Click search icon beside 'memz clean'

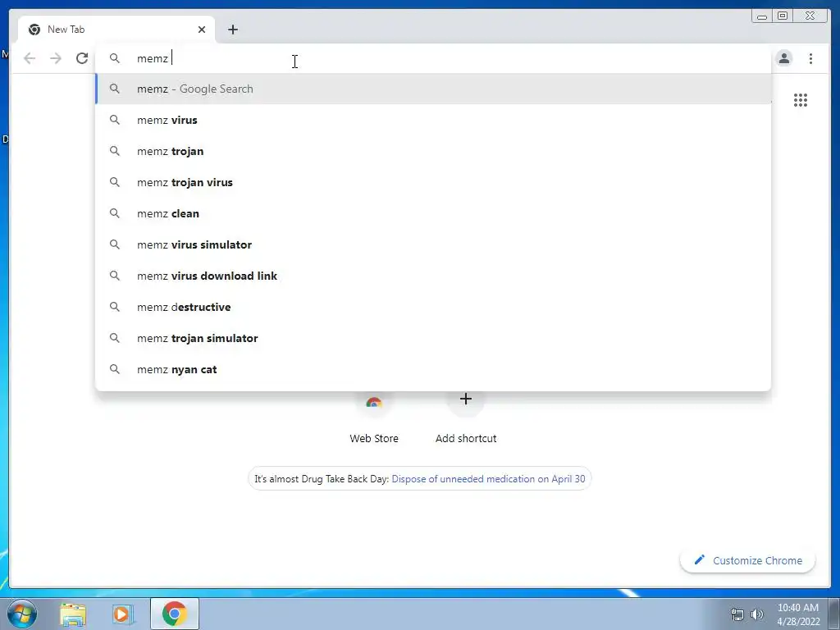[115, 213]
